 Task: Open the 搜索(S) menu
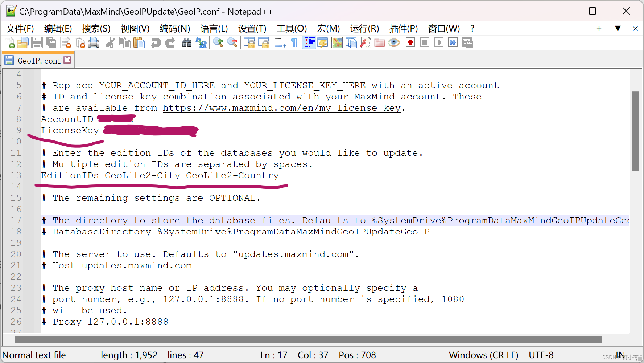click(x=96, y=29)
